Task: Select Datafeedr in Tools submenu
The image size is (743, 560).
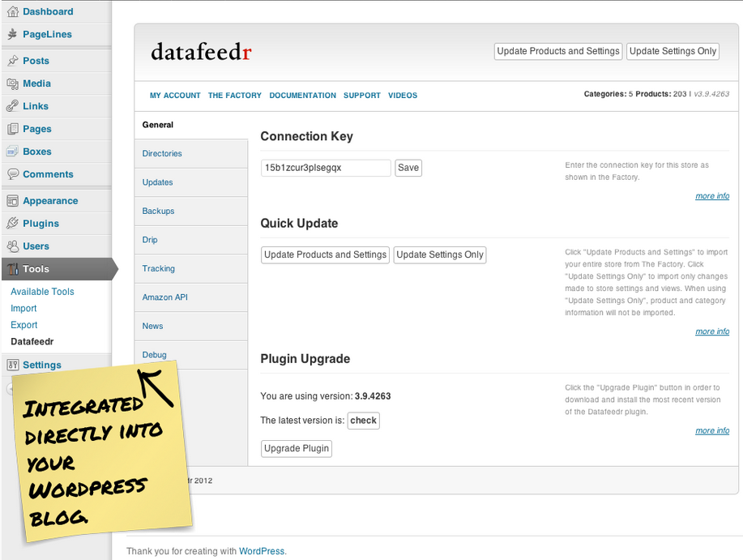Action: (x=32, y=341)
